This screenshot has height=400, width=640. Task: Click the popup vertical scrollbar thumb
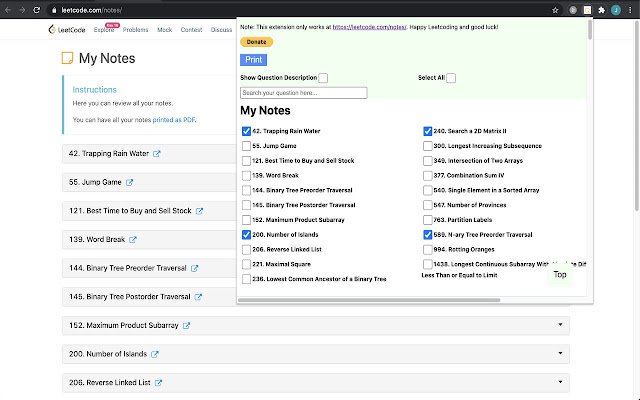pos(590,29)
